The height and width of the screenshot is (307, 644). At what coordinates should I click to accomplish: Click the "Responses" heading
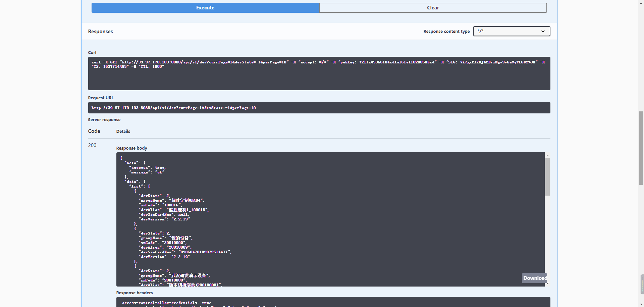click(100, 32)
